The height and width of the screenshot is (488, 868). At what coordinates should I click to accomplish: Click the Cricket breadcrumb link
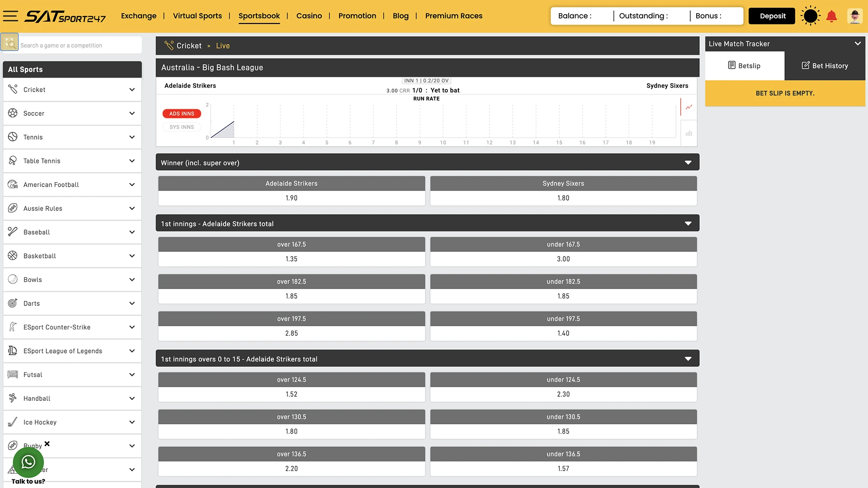189,46
